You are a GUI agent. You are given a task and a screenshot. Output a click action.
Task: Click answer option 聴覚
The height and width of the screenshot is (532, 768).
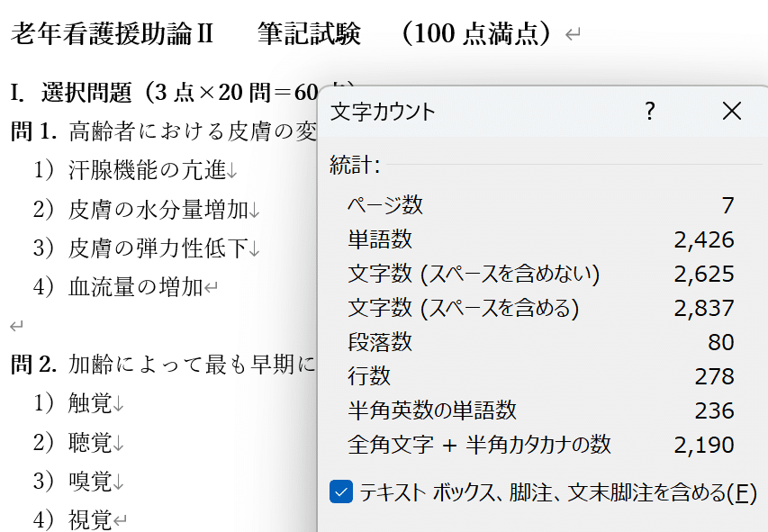pos(91,442)
